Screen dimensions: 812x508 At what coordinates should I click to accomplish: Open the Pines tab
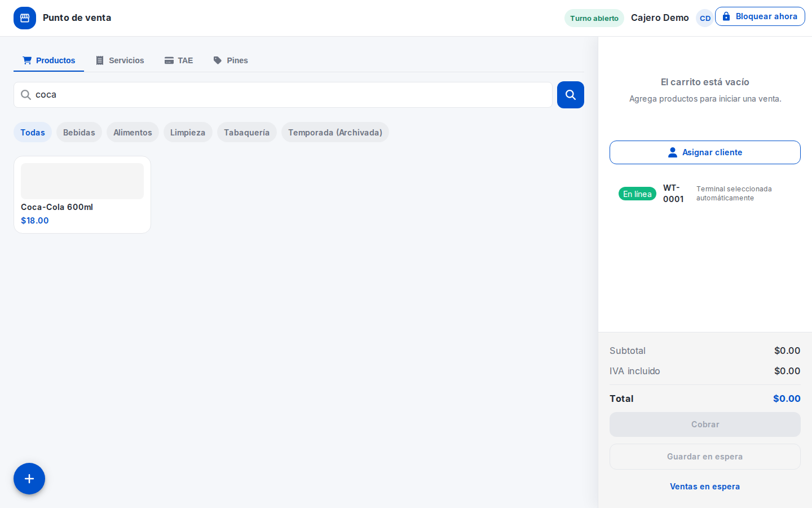(x=231, y=60)
